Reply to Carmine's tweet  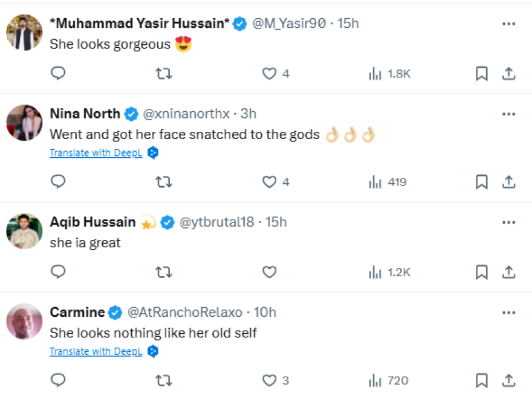tap(58, 380)
